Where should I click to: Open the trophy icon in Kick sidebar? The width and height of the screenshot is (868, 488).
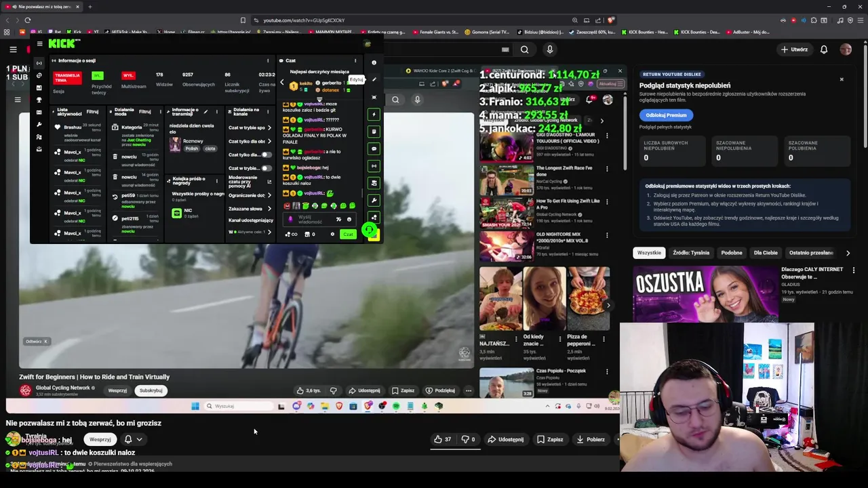pos(39,100)
